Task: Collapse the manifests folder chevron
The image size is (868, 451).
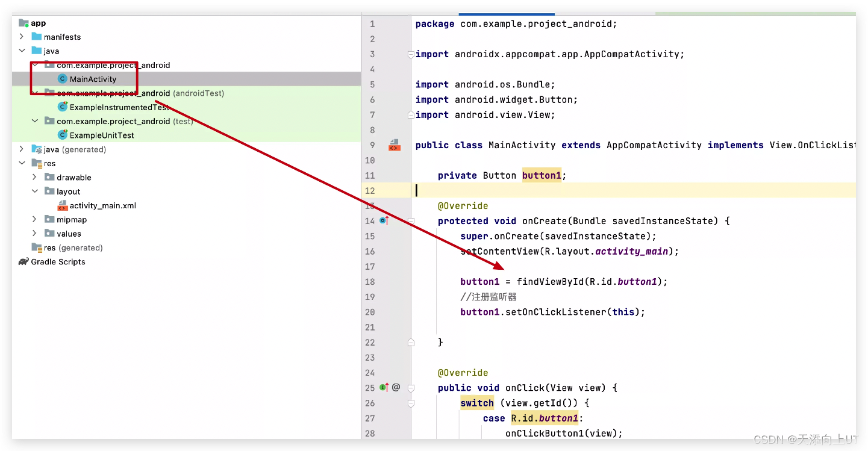Action: click(22, 37)
